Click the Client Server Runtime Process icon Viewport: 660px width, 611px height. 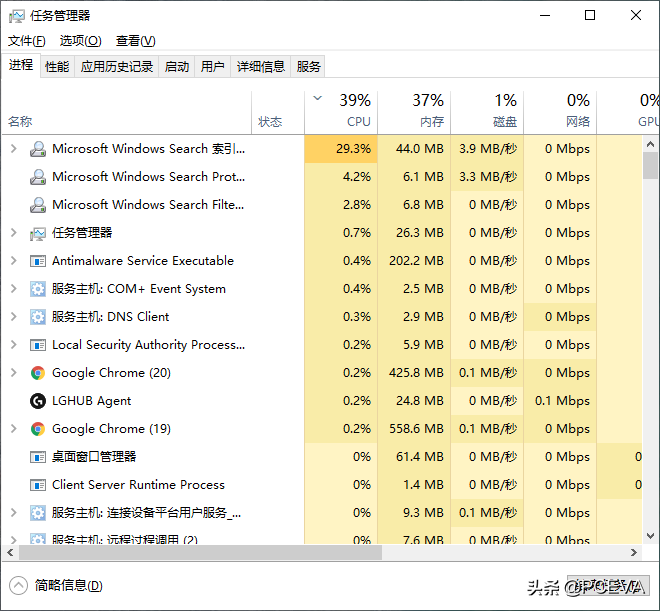click(38, 485)
